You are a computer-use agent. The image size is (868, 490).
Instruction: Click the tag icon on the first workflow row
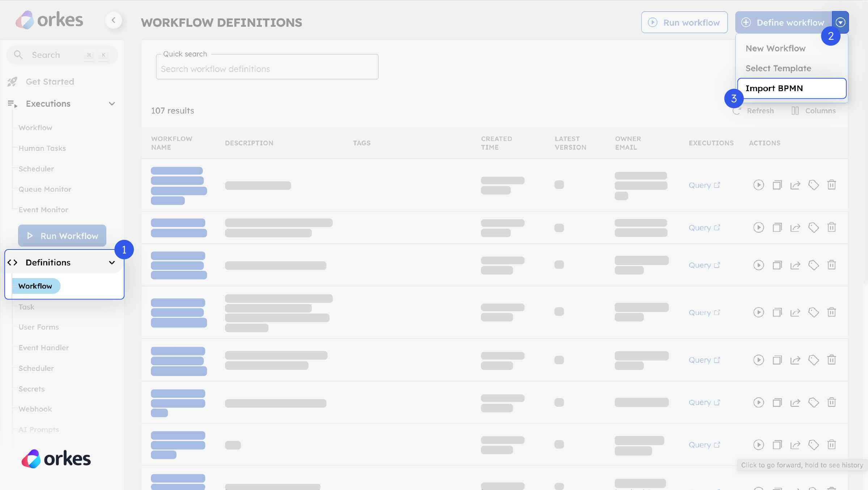814,185
